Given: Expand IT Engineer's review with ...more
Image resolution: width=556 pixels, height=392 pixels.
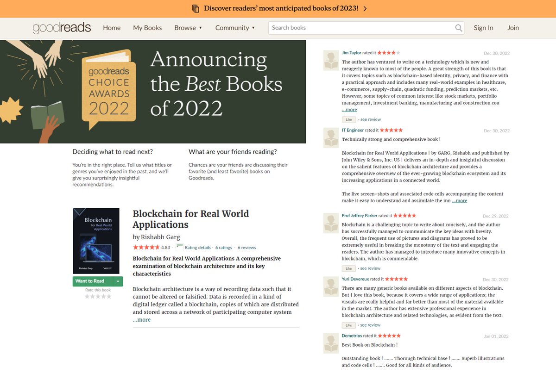Looking at the screenshot, I should [x=460, y=201].
